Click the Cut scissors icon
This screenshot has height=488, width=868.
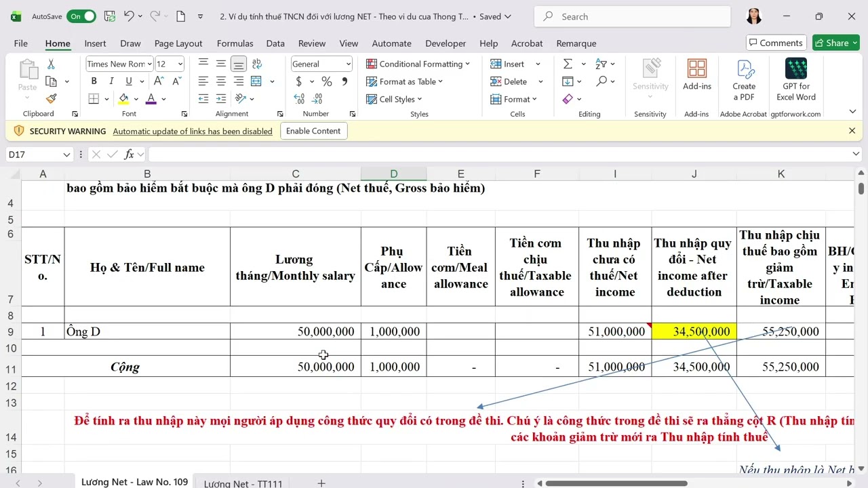pyautogui.click(x=51, y=64)
